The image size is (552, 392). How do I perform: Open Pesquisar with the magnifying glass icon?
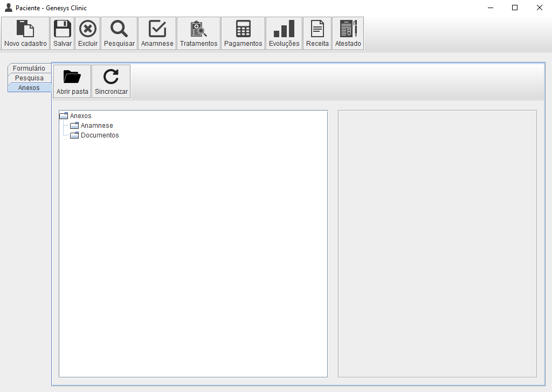[x=119, y=33]
